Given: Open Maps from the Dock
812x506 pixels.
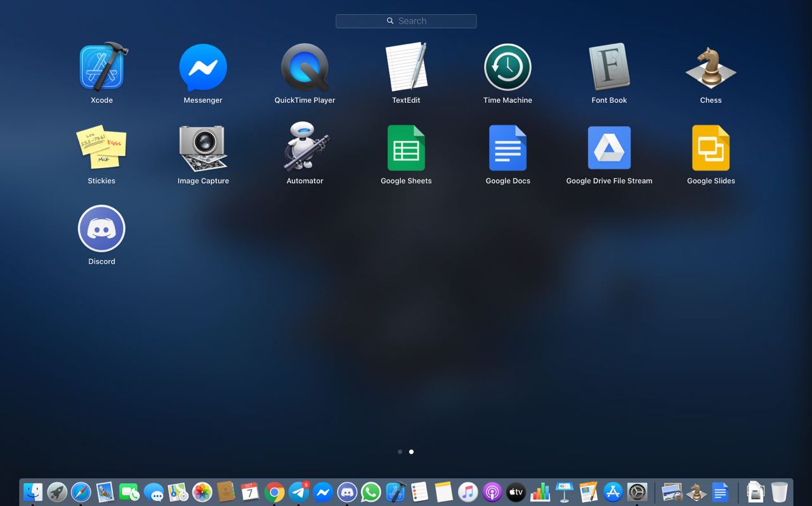Looking at the screenshot, I should (178, 492).
